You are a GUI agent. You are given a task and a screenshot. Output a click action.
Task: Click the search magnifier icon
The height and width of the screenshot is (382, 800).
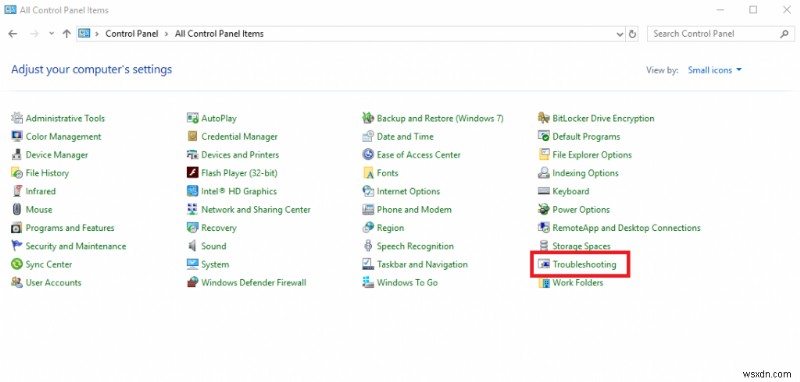point(785,34)
